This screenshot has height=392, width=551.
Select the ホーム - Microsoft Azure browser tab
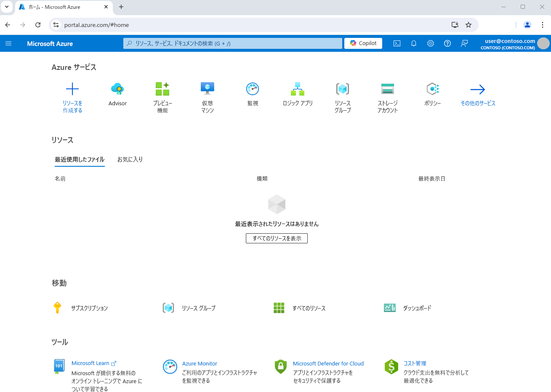tap(63, 7)
